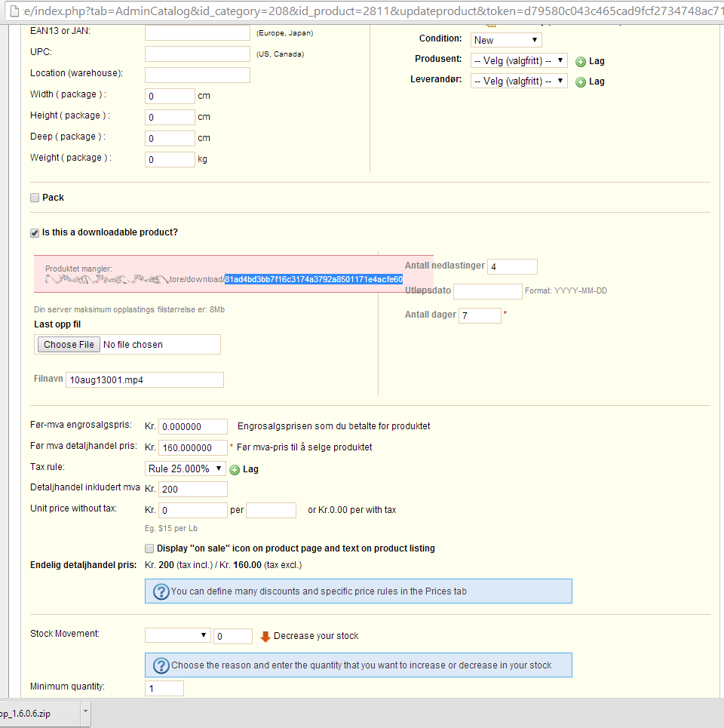Click the per unit text field
This screenshot has height=728, width=724.
[271, 510]
